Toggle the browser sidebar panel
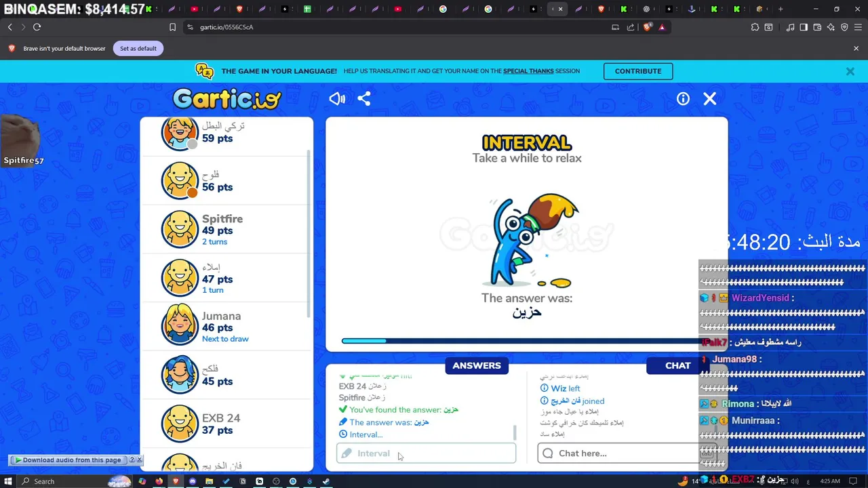This screenshot has width=868, height=488. pyautogui.click(x=804, y=27)
